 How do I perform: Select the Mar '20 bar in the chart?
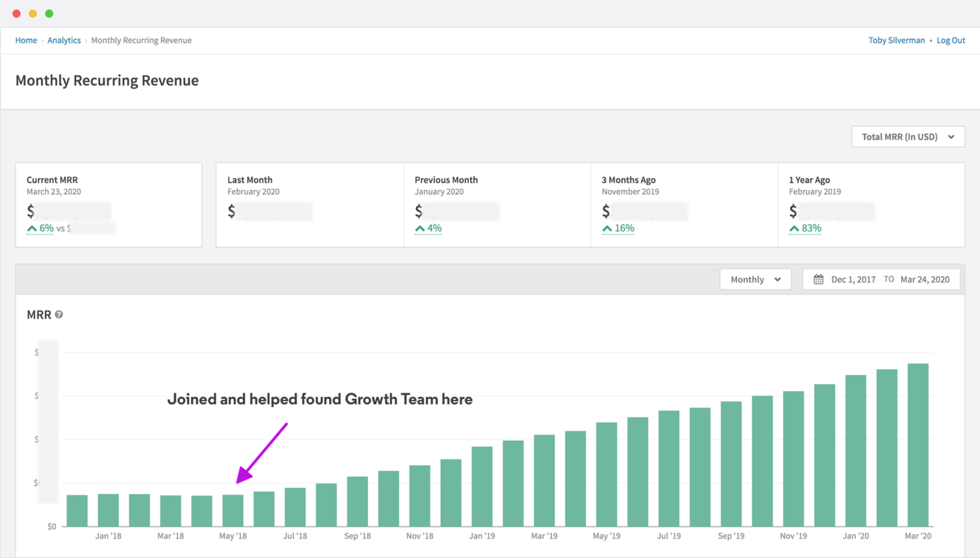[917, 443]
